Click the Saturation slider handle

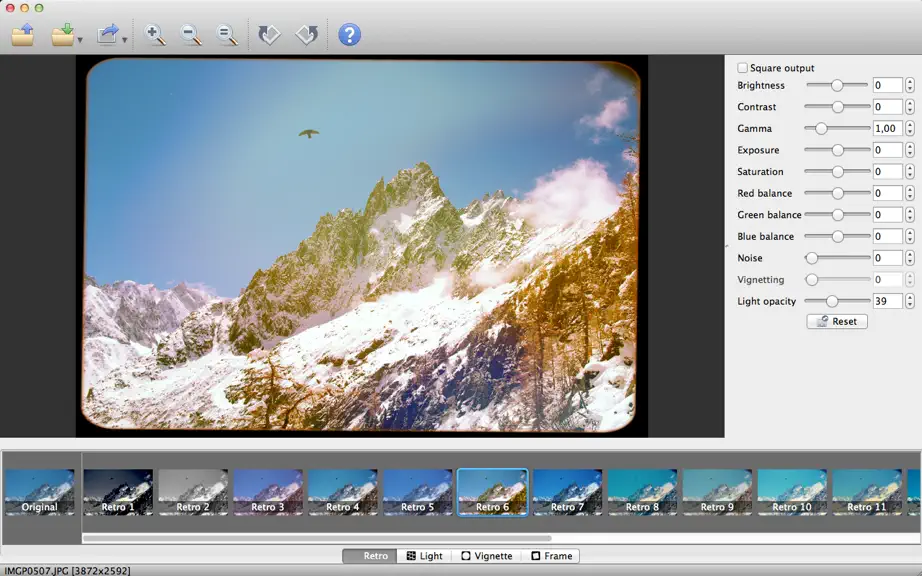837,172
